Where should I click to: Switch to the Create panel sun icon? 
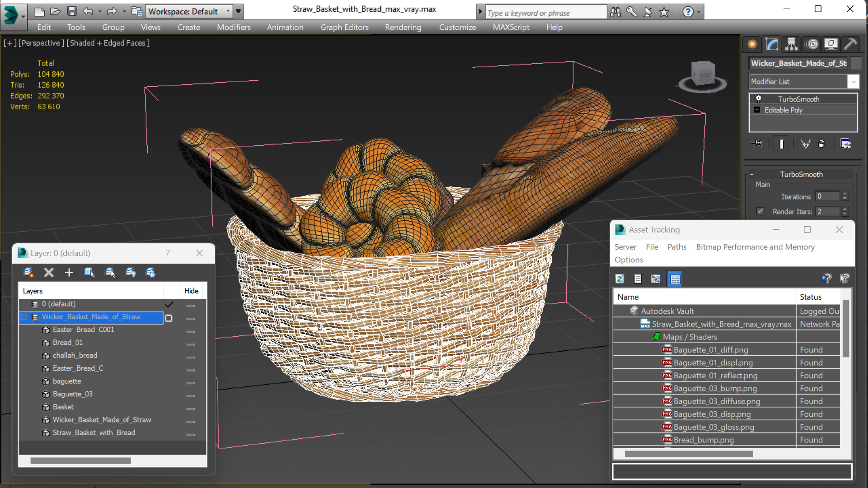[x=752, y=44]
